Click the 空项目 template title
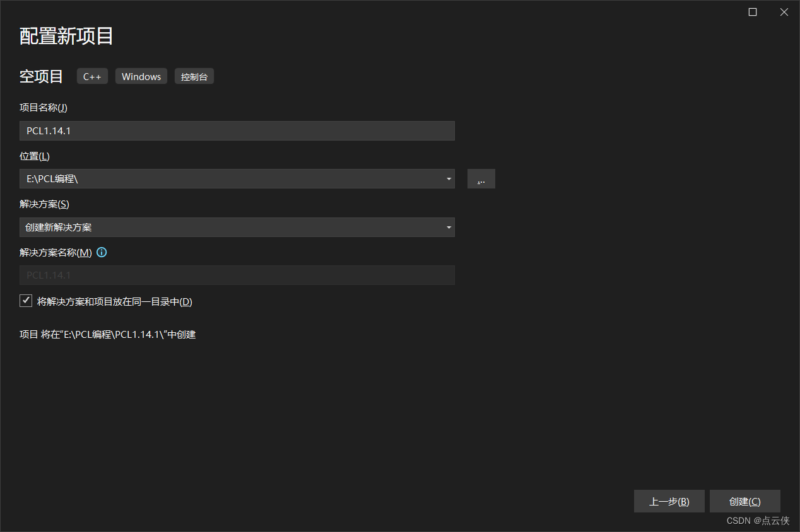 click(x=42, y=77)
